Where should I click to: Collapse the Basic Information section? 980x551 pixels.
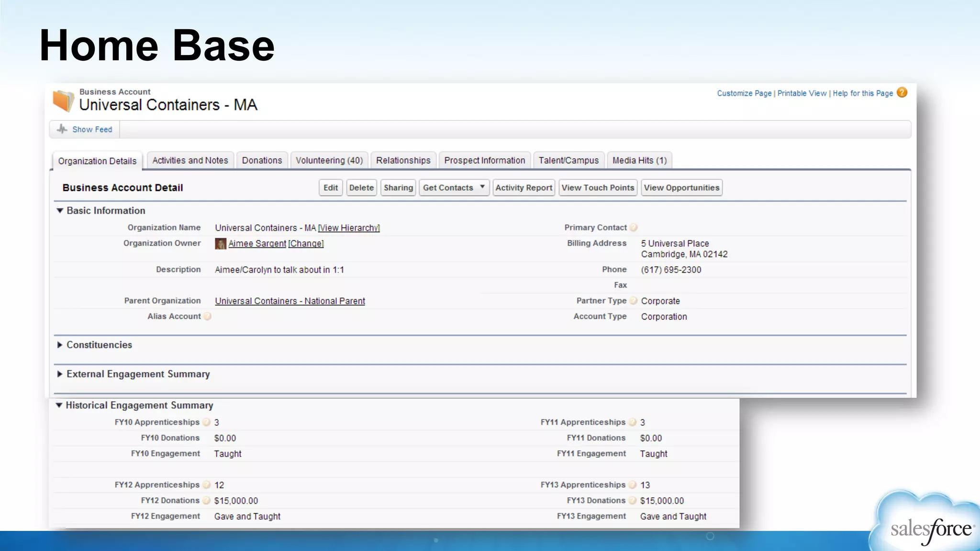coord(60,210)
